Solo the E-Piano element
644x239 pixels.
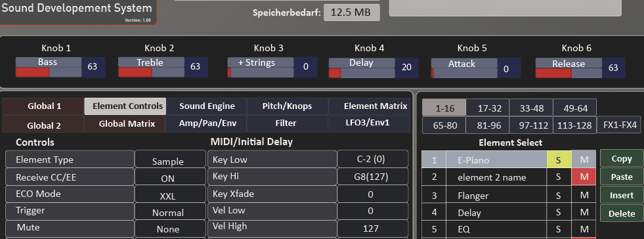[559, 160]
